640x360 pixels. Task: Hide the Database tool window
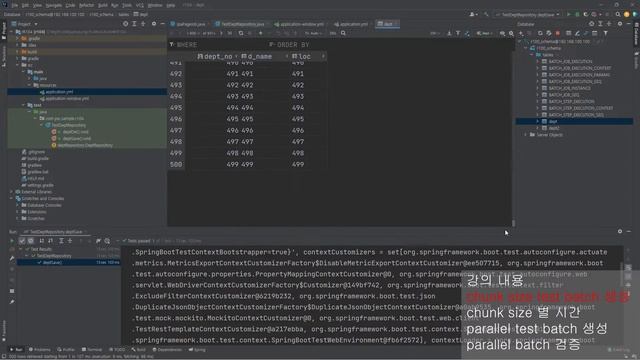629,24
